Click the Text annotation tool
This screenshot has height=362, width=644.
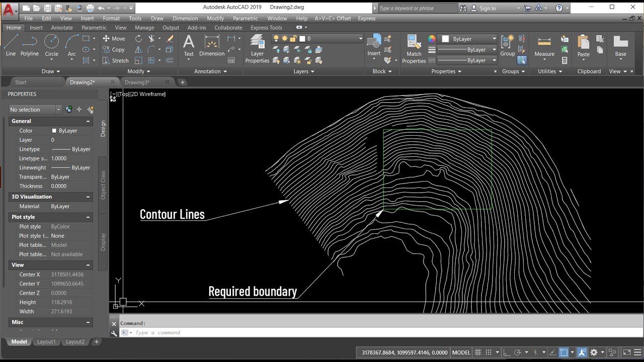point(189,45)
